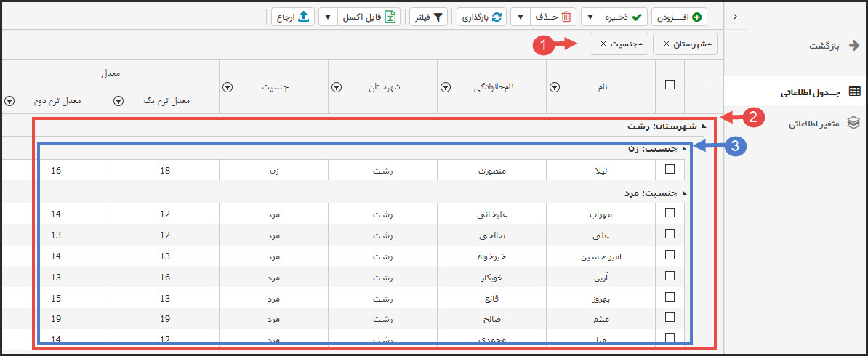Click filter icon on معدل ترم یک header

pyautogui.click(x=119, y=101)
